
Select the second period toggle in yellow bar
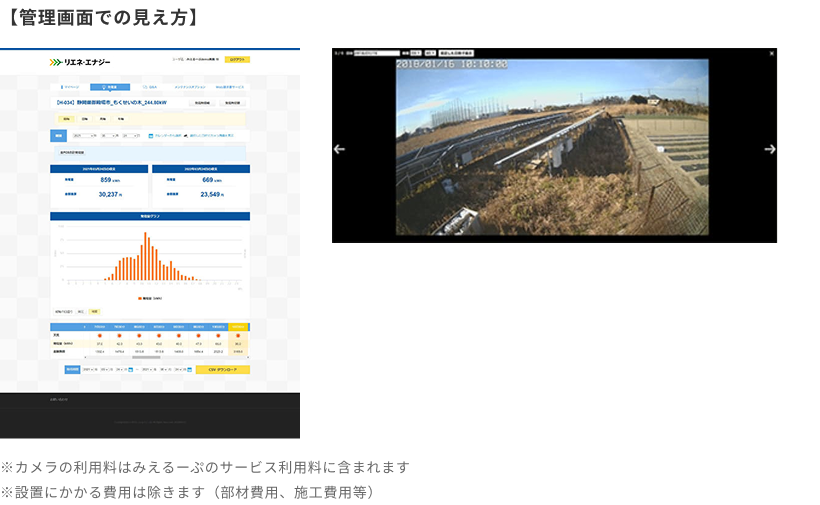point(84,118)
